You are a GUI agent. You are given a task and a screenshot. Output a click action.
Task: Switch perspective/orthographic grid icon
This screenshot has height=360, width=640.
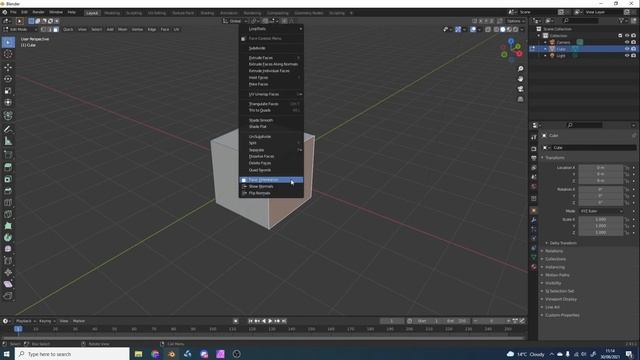click(520, 99)
